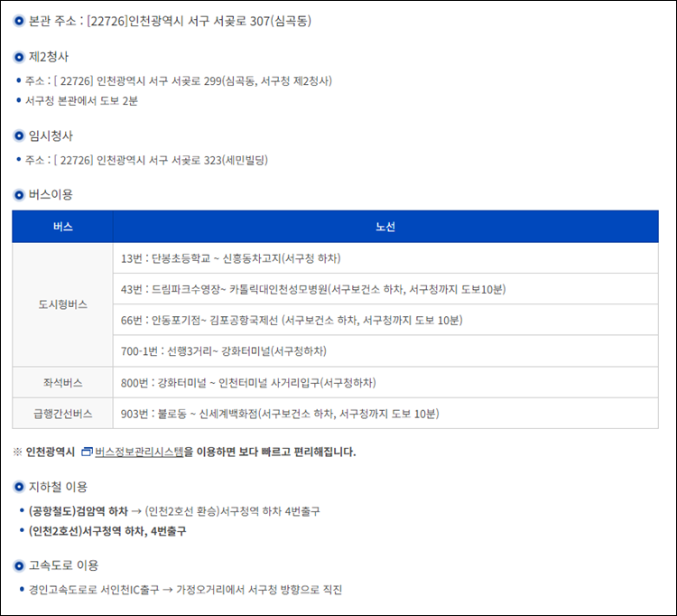Image resolution: width=677 pixels, height=616 pixels.
Task: Click the bullet icon beside 본관 주소
Action: (19, 21)
